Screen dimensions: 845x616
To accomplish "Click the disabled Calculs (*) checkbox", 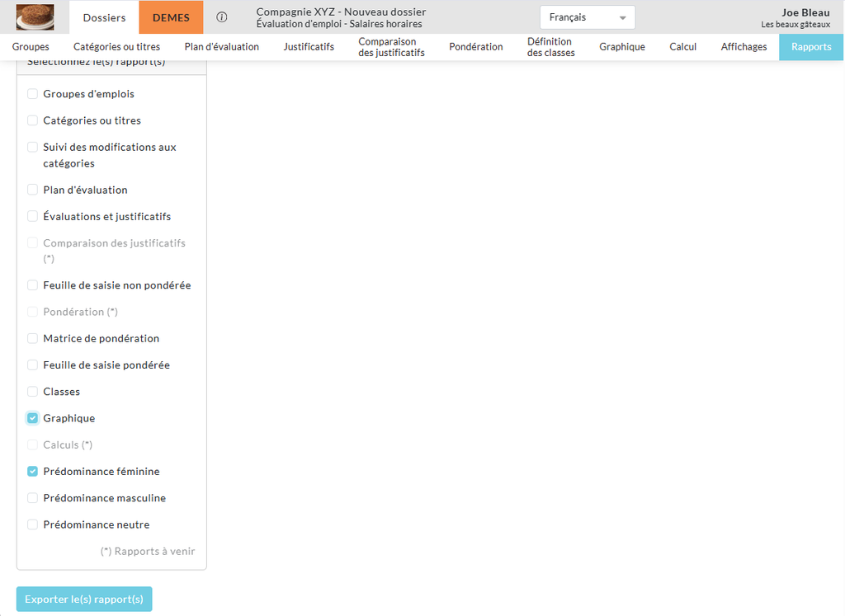I will point(33,444).
